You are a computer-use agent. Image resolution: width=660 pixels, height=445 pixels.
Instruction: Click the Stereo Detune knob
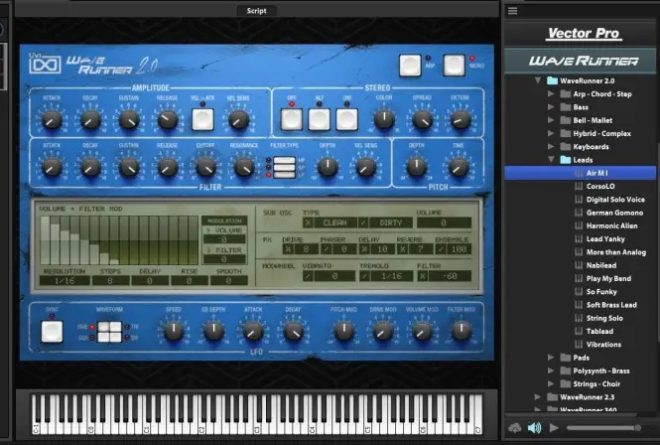(460, 120)
